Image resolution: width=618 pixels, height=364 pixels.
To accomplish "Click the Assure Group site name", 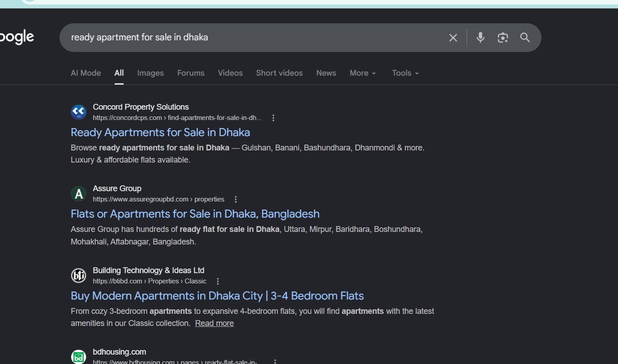I will click(117, 188).
